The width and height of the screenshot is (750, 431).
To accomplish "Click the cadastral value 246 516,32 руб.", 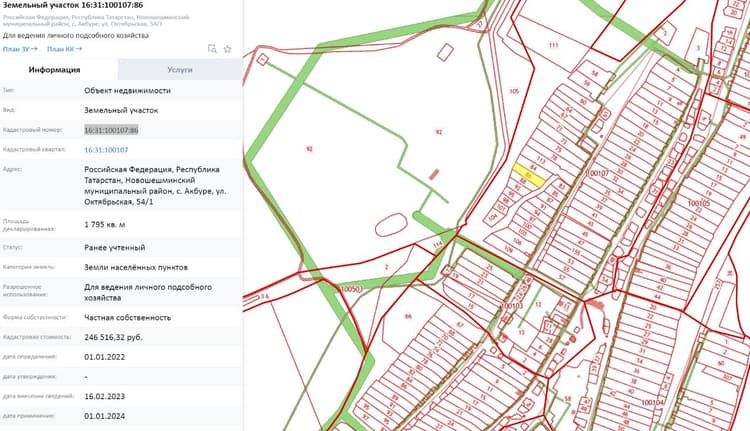I will [x=113, y=337].
